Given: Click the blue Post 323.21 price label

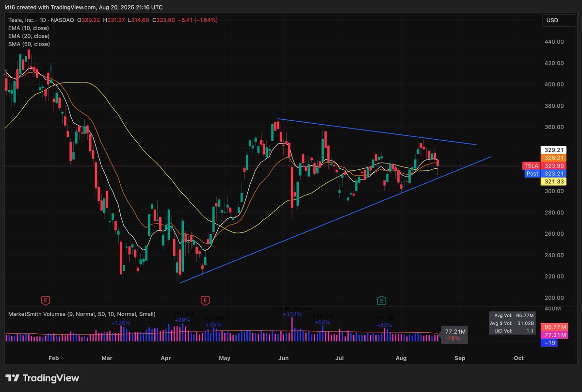Looking at the screenshot, I should coord(546,173).
